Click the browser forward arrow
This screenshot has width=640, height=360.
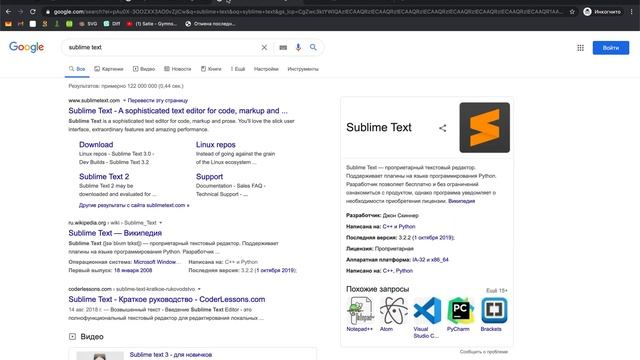20,12
